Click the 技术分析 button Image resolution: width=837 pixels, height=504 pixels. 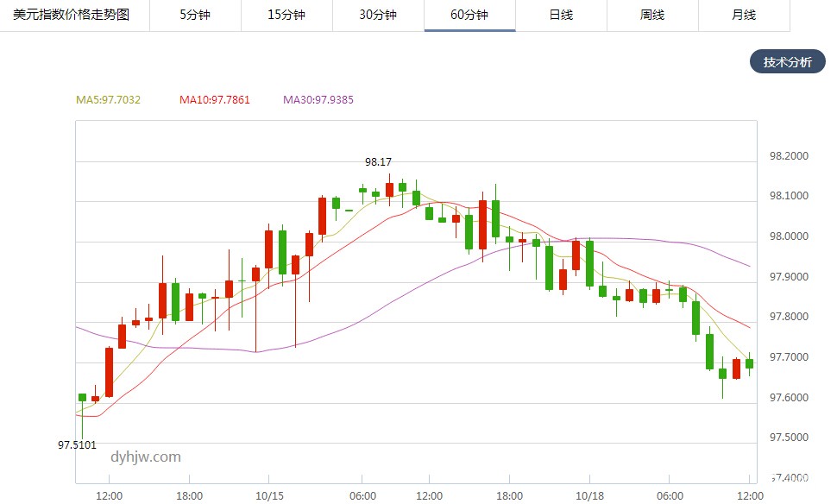point(787,62)
